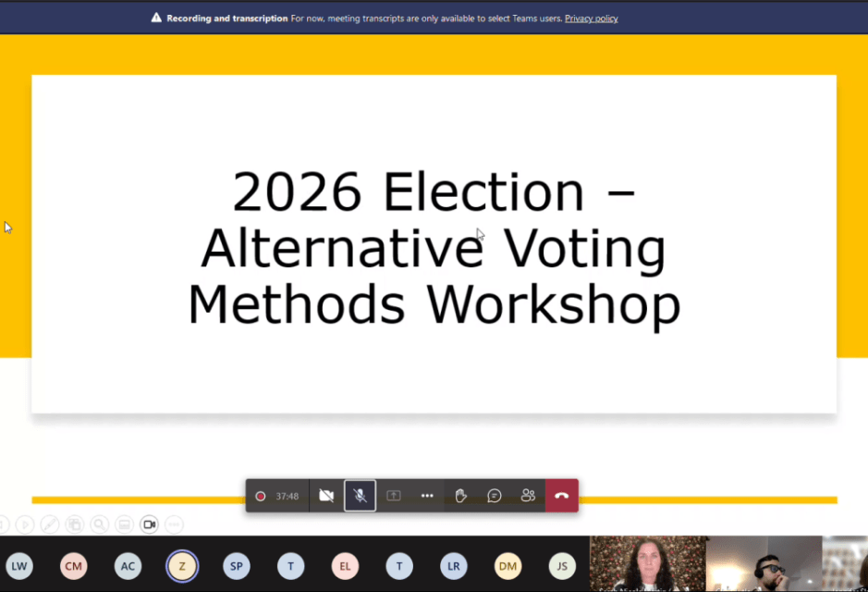
Task: Hang up the call with red button
Action: tap(562, 496)
